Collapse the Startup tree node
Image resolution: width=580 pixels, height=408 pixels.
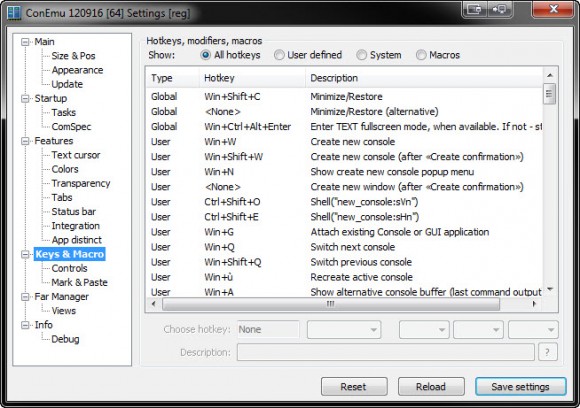[25, 98]
